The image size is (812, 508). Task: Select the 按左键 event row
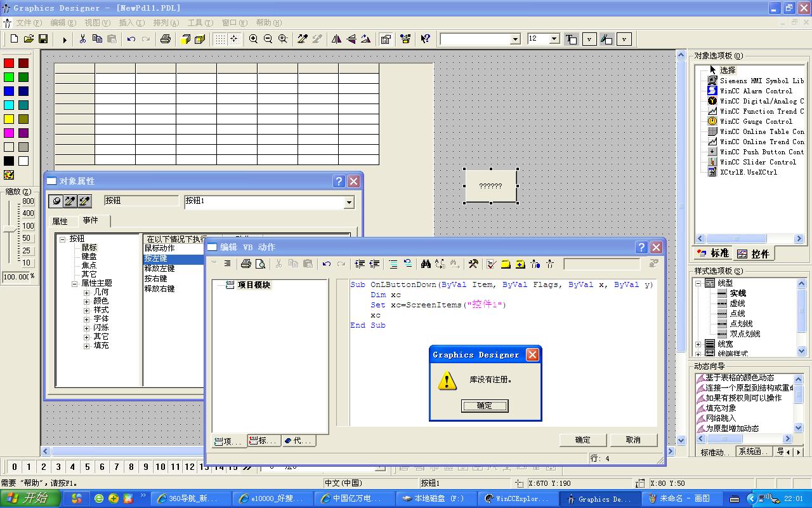(174, 258)
